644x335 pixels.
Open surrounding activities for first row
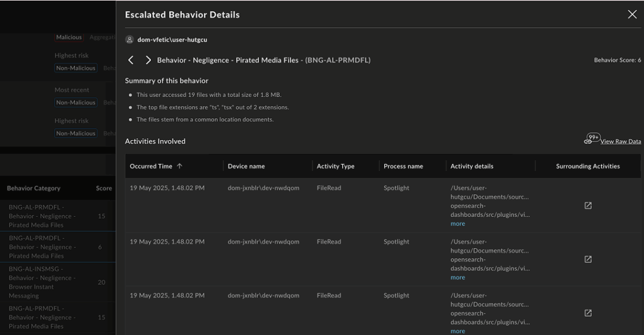pos(588,206)
